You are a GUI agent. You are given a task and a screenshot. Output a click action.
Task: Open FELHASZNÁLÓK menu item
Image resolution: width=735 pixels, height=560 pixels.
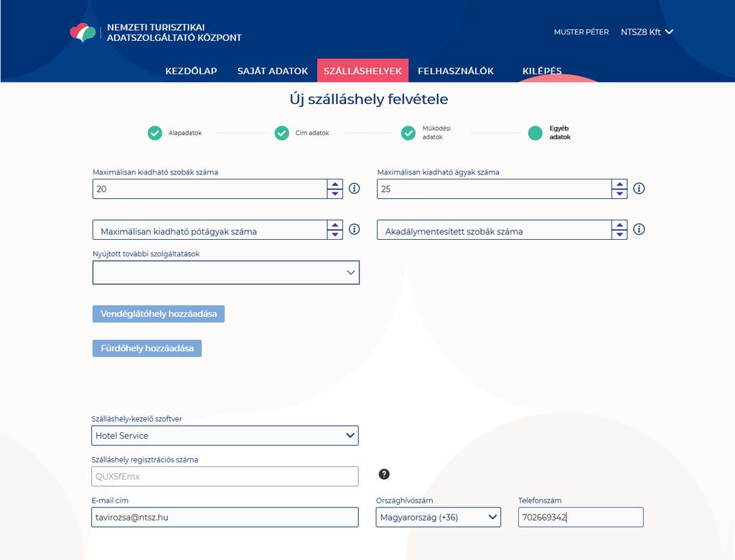pyautogui.click(x=456, y=71)
